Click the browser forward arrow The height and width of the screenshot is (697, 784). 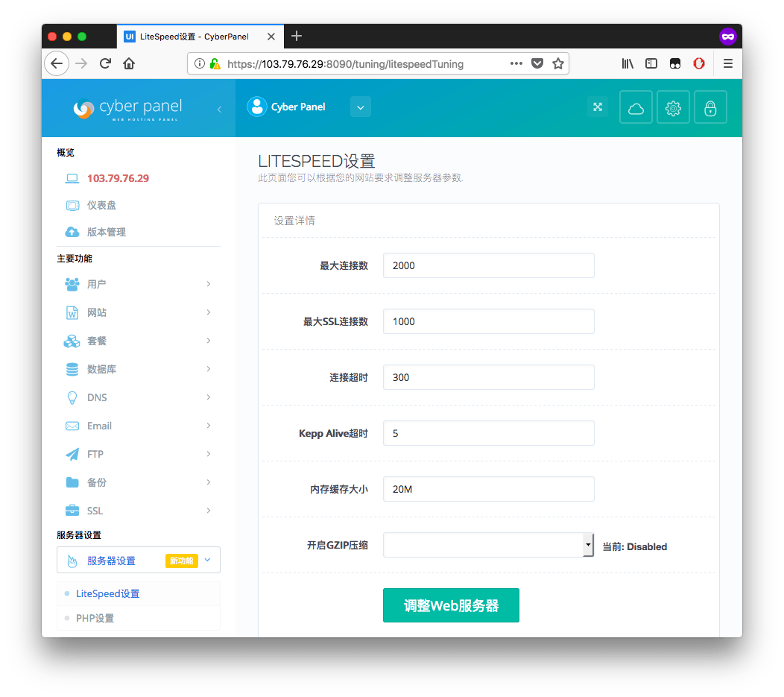pos(81,63)
